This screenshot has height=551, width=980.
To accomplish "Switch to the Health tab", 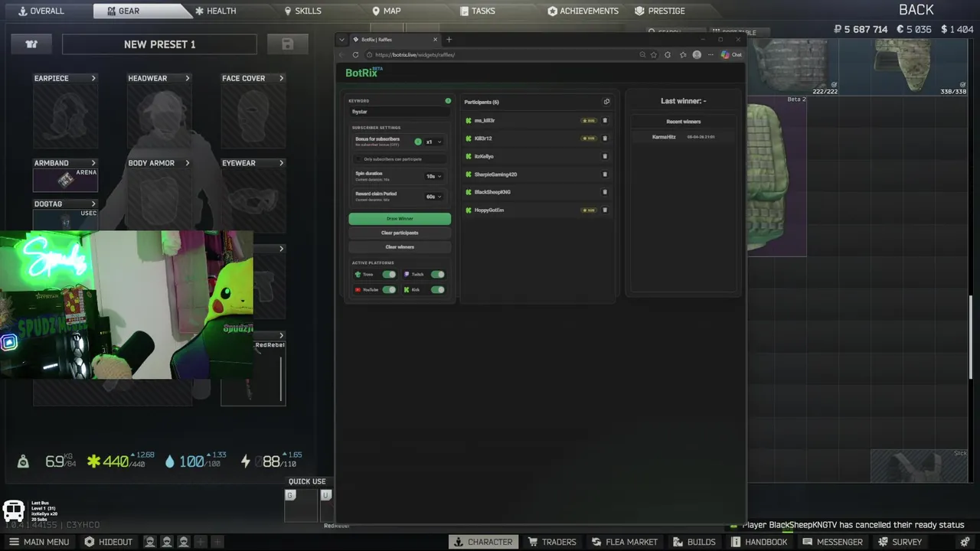I will click(215, 11).
